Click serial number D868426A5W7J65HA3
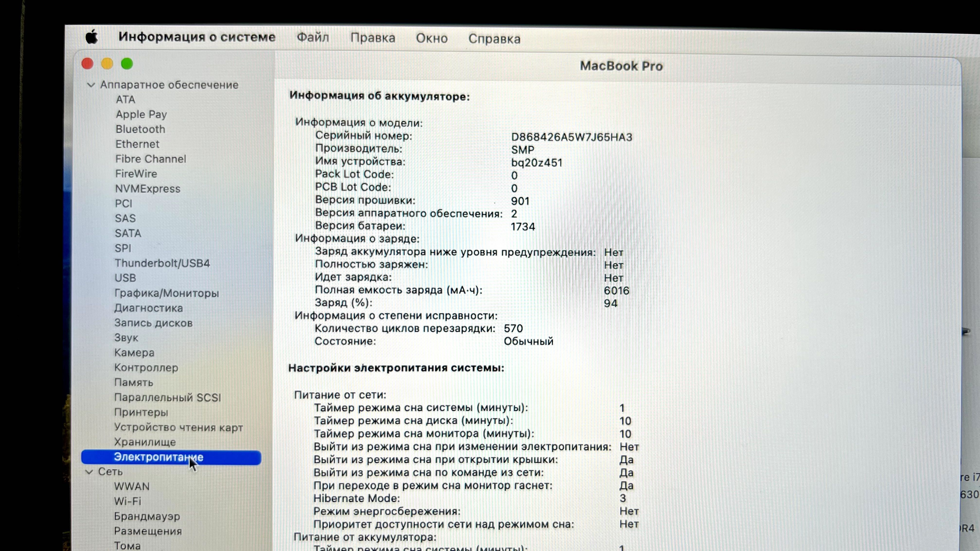 (571, 137)
